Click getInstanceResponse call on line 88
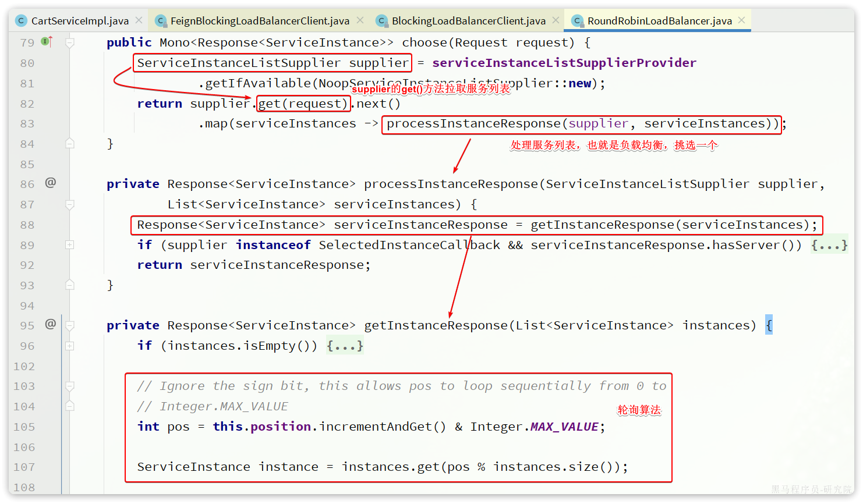The width and height of the screenshot is (863, 504). coord(602,225)
